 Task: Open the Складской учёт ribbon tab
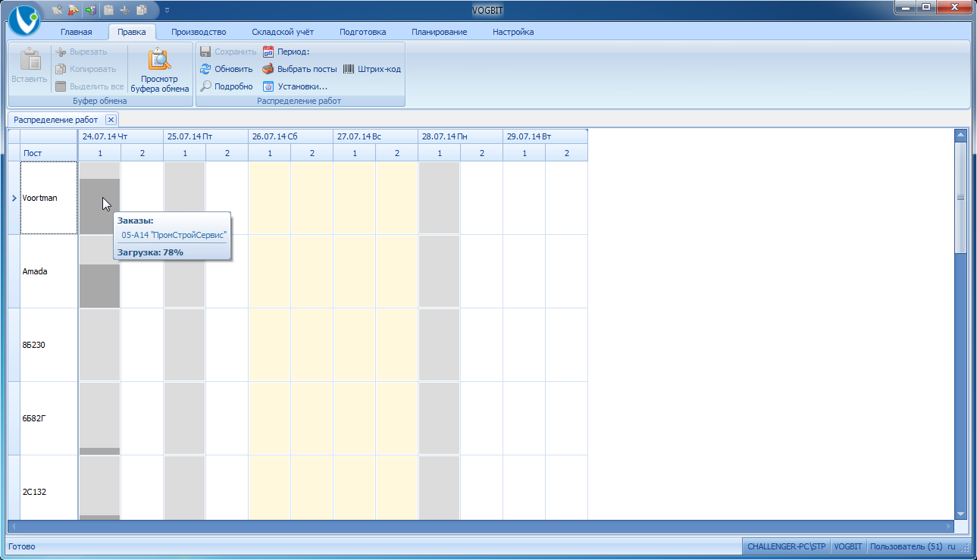[283, 32]
